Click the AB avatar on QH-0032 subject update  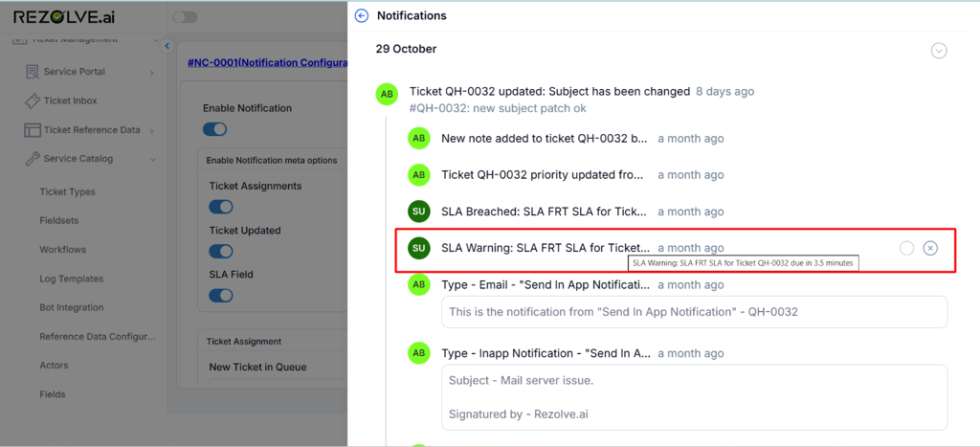[387, 93]
